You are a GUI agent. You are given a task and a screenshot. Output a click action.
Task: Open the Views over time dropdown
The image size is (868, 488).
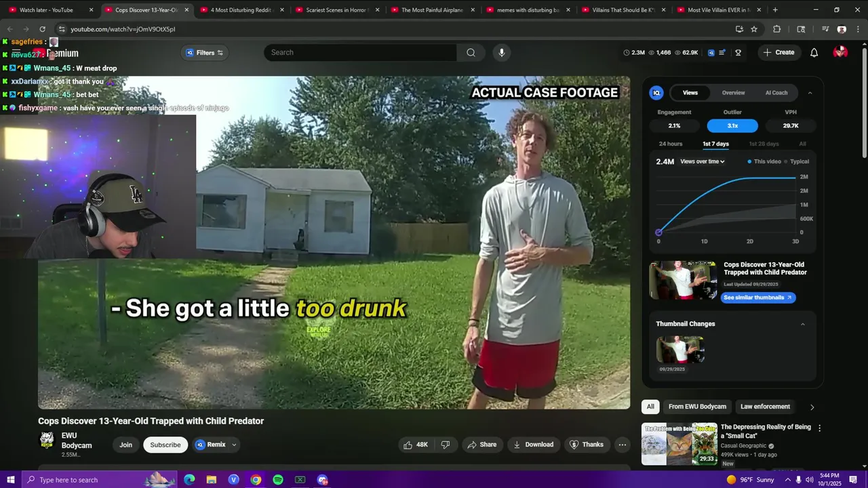tap(703, 161)
